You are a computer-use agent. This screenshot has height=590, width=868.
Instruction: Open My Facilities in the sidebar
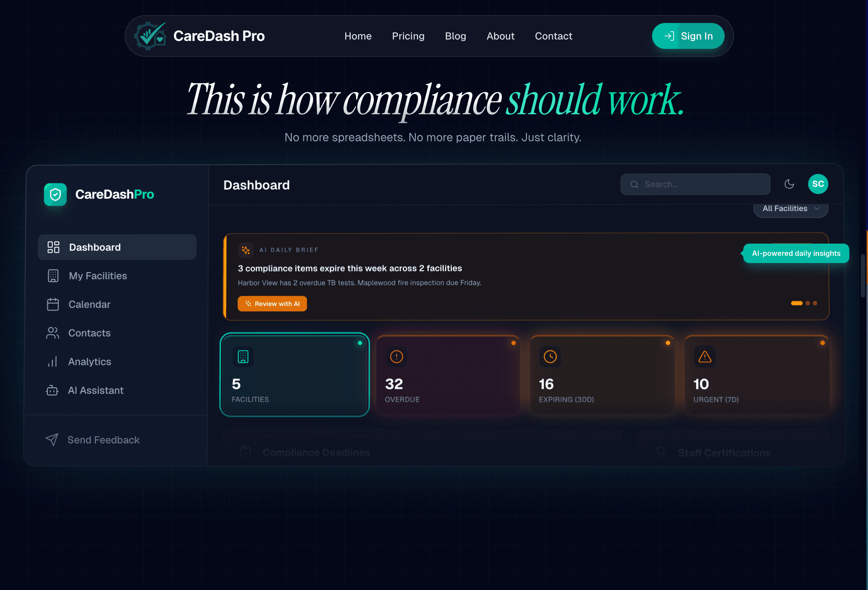97,275
